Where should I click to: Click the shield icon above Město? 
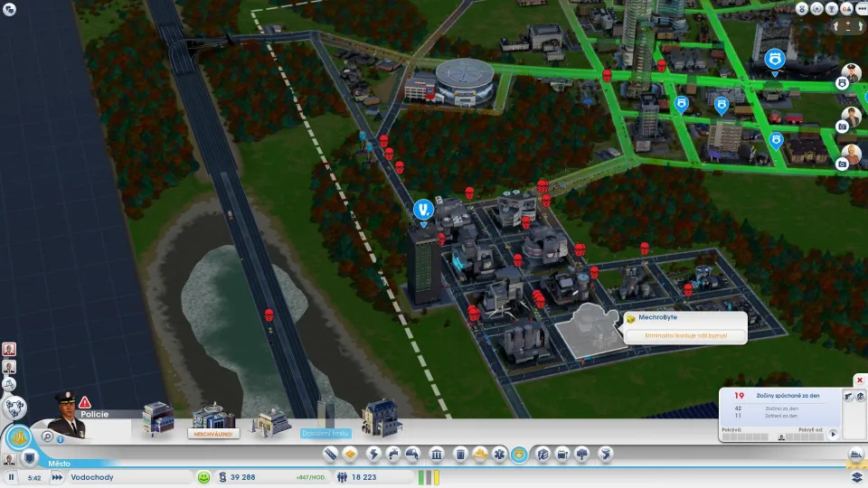tap(29, 457)
